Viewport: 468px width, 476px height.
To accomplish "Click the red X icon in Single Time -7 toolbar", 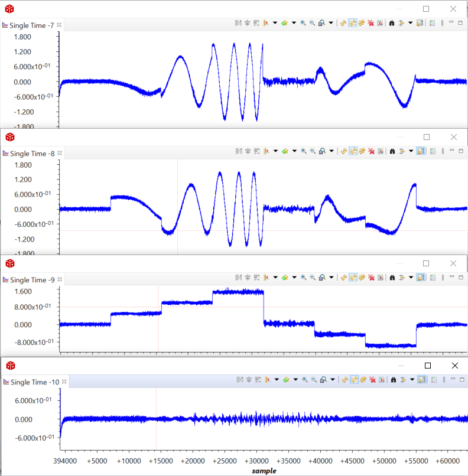I will pos(370,23).
